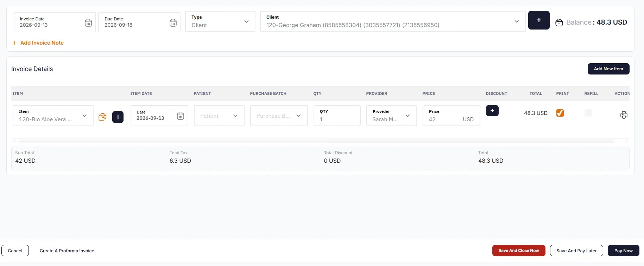The height and width of the screenshot is (266, 644).
Task: Expand the Type dropdown
Action: [x=220, y=21]
